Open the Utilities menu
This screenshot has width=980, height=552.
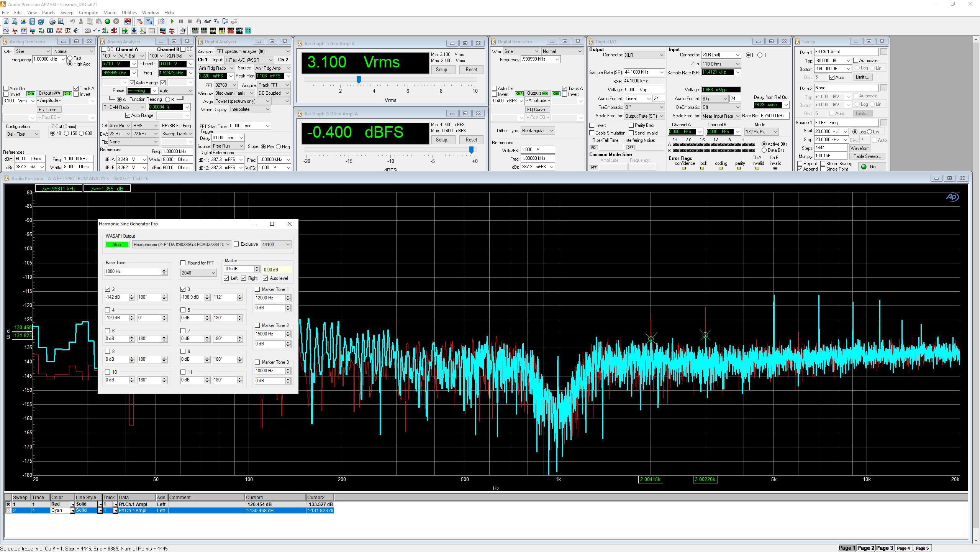pyautogui.click(x=129, y=13)
